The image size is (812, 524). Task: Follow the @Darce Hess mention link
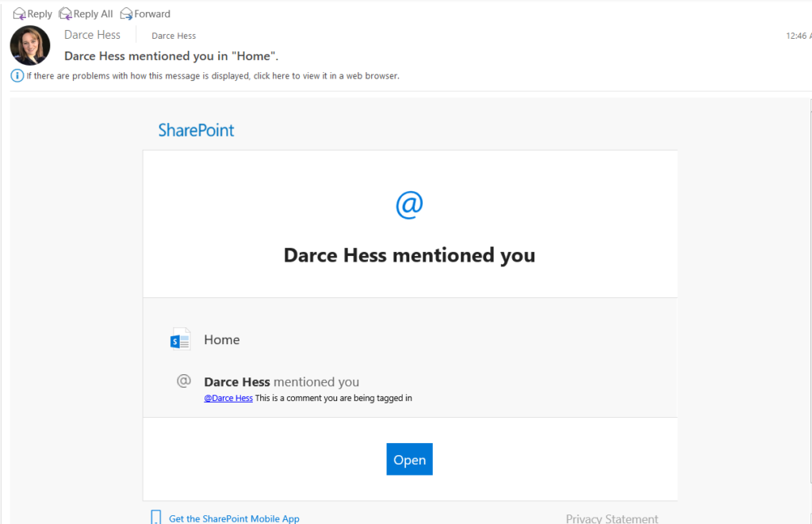coord(228,398)
